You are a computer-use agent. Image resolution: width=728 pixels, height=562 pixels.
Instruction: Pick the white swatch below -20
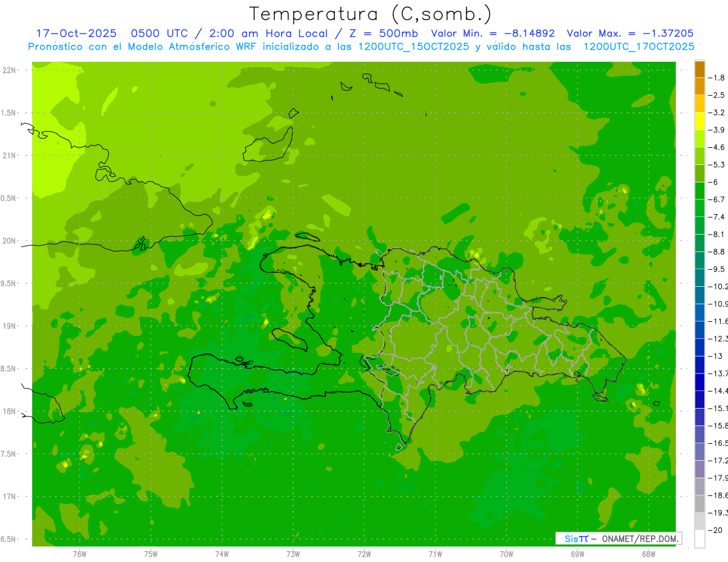(699, 538)
